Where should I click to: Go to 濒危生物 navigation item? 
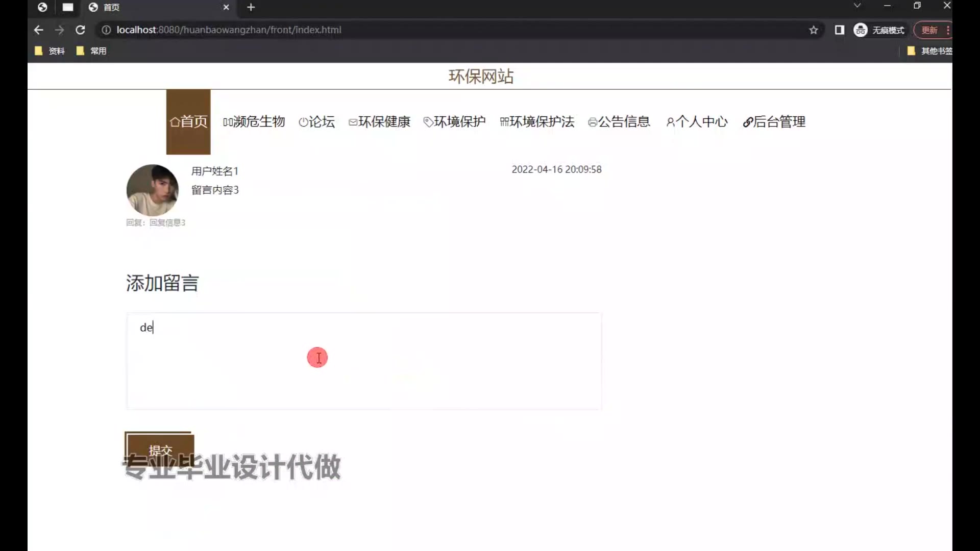click(x=254, y=122)
